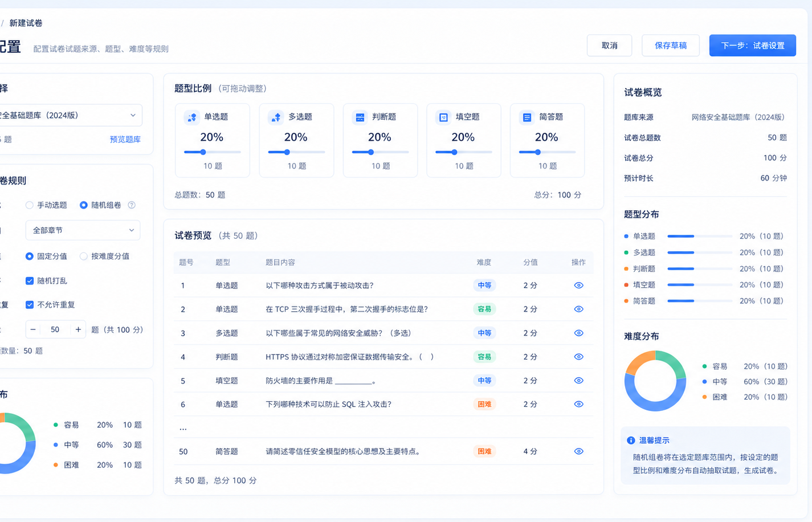Screen dimensions: 812x522
Task: Open the 全部章节 chapter dropdown
Action: pyautogui.click(x=83, y=230)
